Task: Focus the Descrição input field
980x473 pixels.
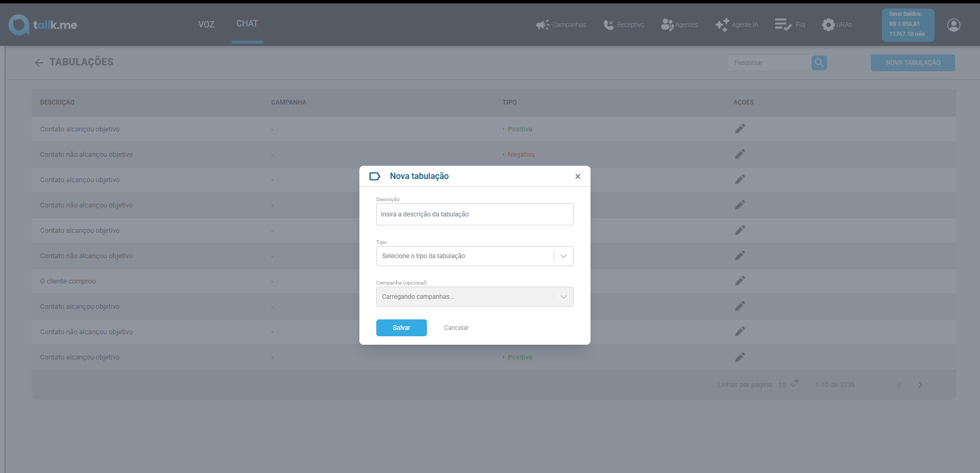Action: [475, 214]
